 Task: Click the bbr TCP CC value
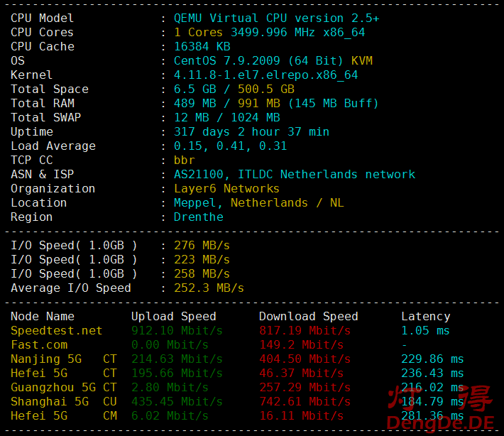184,160
